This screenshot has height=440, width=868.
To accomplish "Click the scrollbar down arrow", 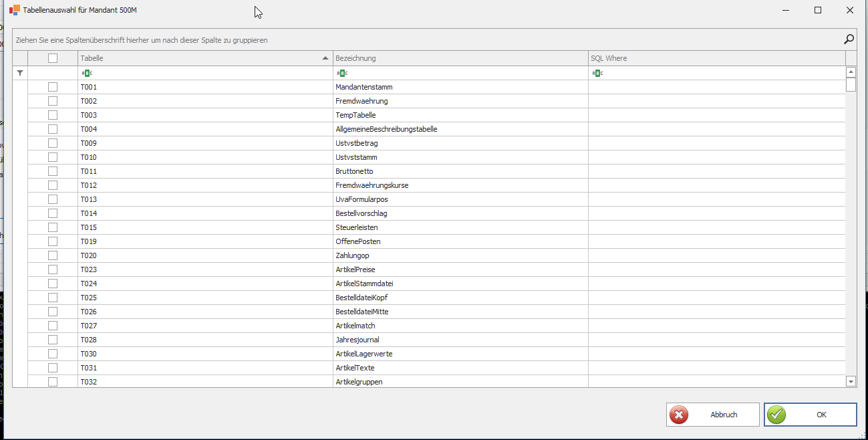I will click(851, 381).
